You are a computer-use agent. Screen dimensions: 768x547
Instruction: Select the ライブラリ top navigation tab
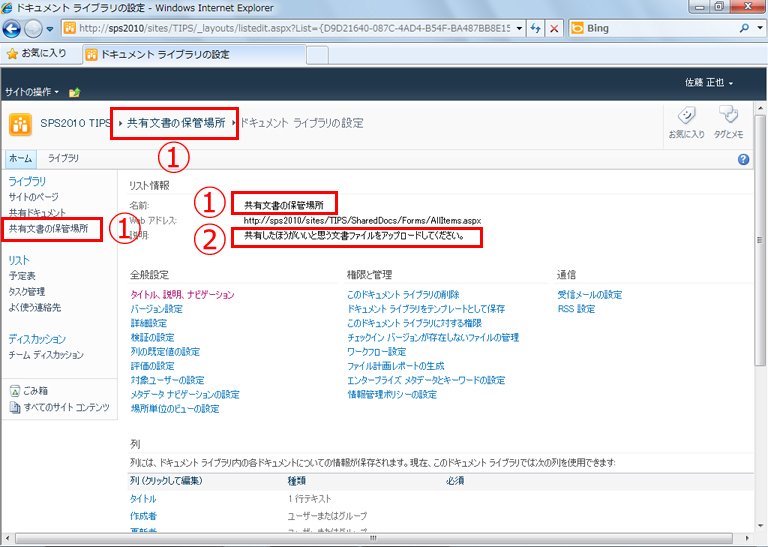pyautogui.click(x=63, y=158)
